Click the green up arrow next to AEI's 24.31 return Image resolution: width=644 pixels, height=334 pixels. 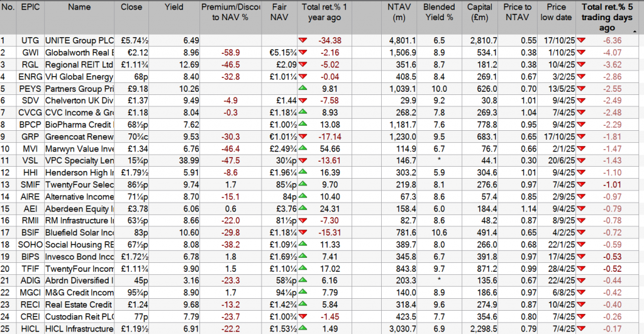coord(304,208)
